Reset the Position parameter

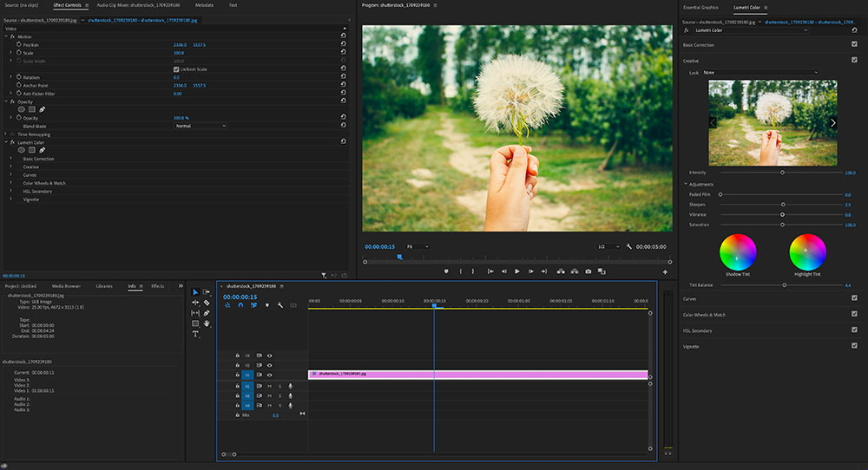click(343, 43)
